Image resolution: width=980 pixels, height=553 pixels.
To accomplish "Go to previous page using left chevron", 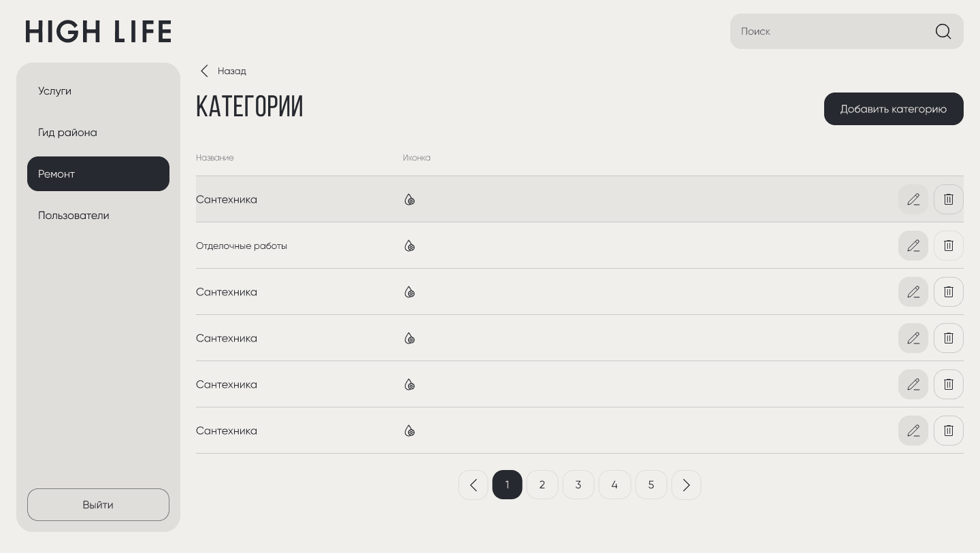I will [x=473, y=485].
